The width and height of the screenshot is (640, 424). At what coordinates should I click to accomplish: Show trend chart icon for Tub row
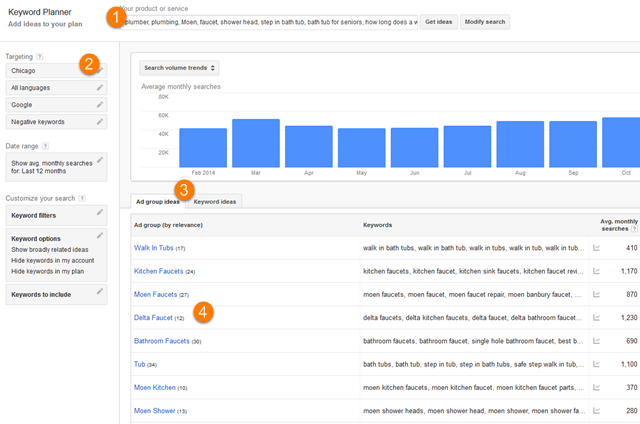596,364
